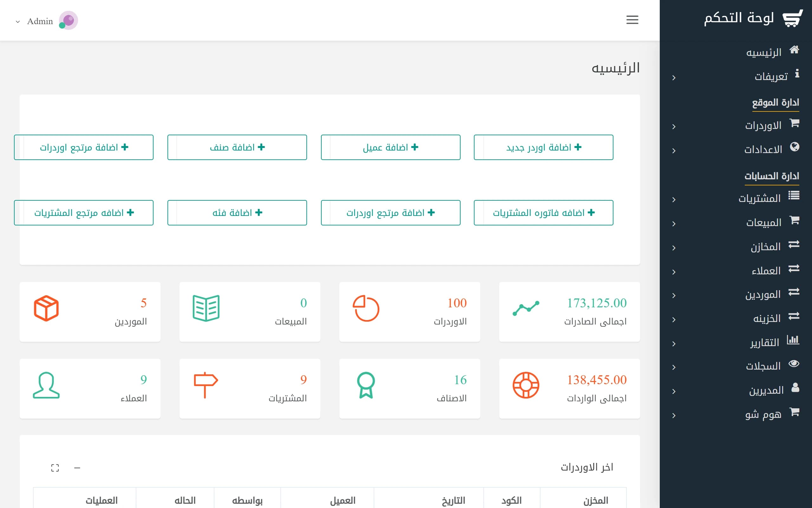Click the home icon next to الرئيسيه

(794, 50)
